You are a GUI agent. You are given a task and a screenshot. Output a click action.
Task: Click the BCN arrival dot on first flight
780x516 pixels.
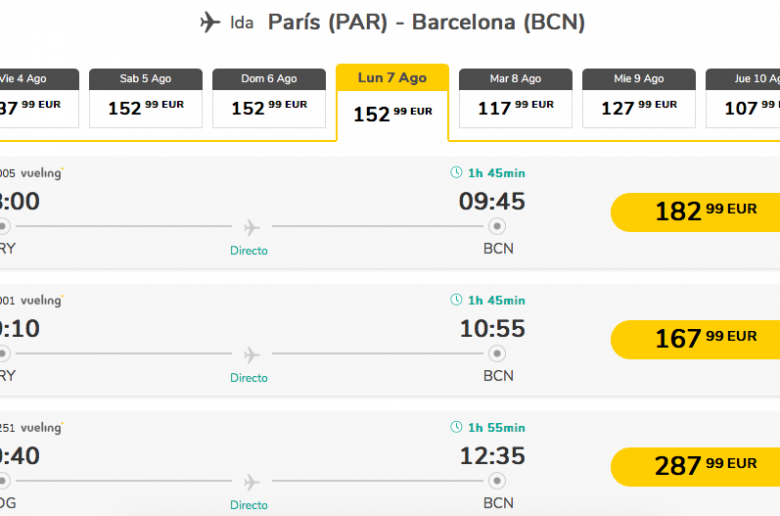[x=496, y=226]
